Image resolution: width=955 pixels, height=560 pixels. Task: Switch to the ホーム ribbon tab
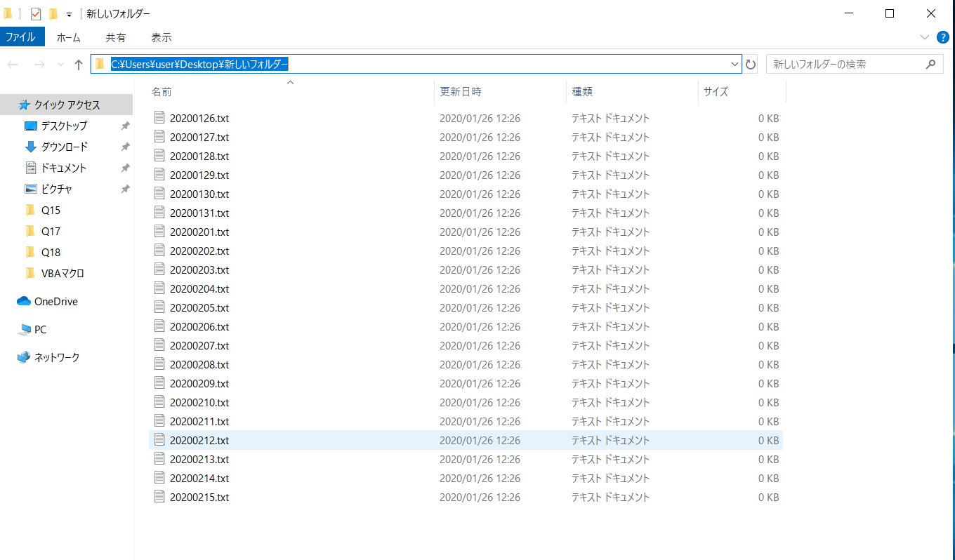tap(68, 37)
